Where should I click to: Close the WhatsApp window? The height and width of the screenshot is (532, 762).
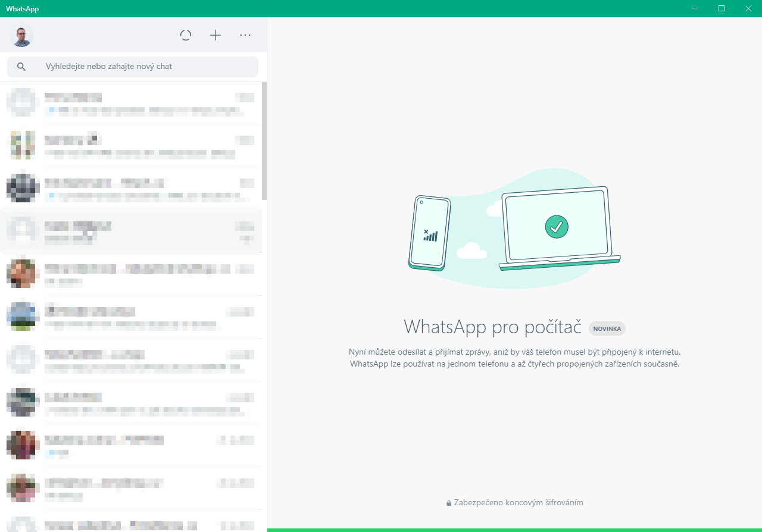pyautogui.click(x=748, y=8)
